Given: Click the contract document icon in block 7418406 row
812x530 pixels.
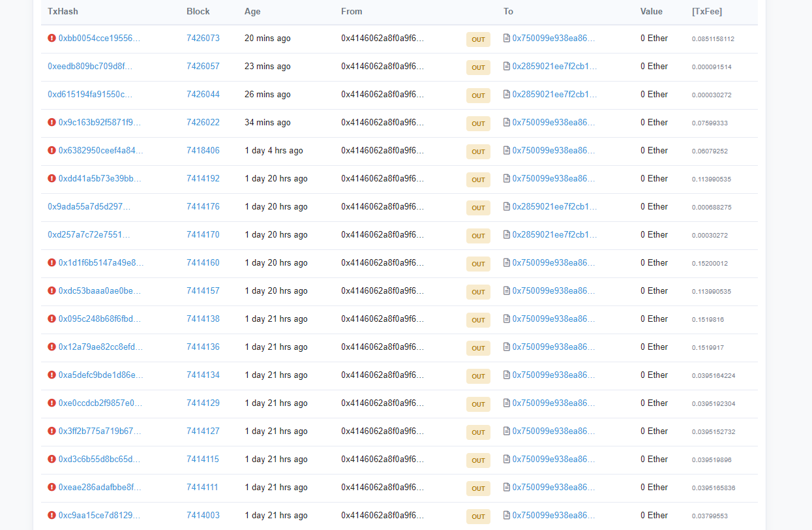Looking at the screenshot, I should click(x=507, y=150).
